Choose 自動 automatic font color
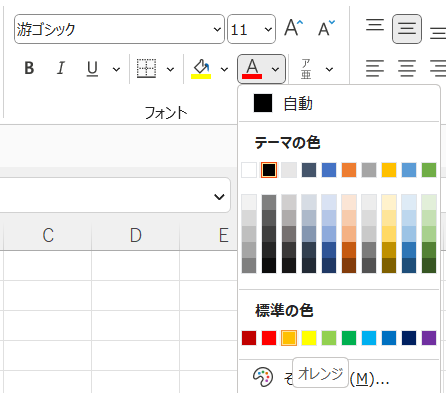This screenshot has height=393, width=446. click(339, 103)
